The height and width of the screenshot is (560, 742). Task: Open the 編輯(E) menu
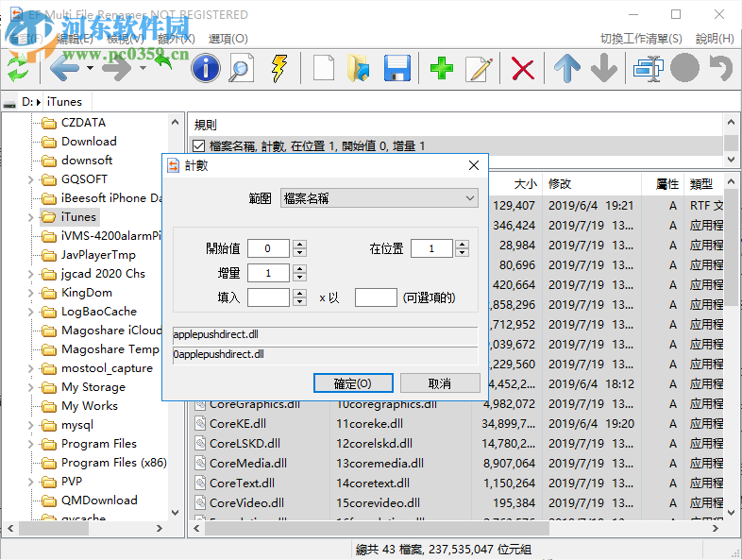pyautogui.click(x=75, y=39)
